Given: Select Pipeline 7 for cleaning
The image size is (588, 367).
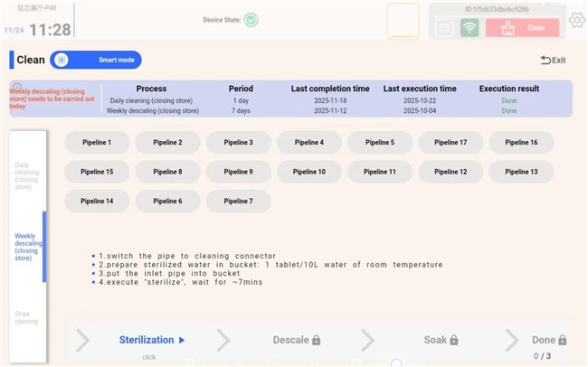Looking at the screenshot, I should tap(239, 201).
